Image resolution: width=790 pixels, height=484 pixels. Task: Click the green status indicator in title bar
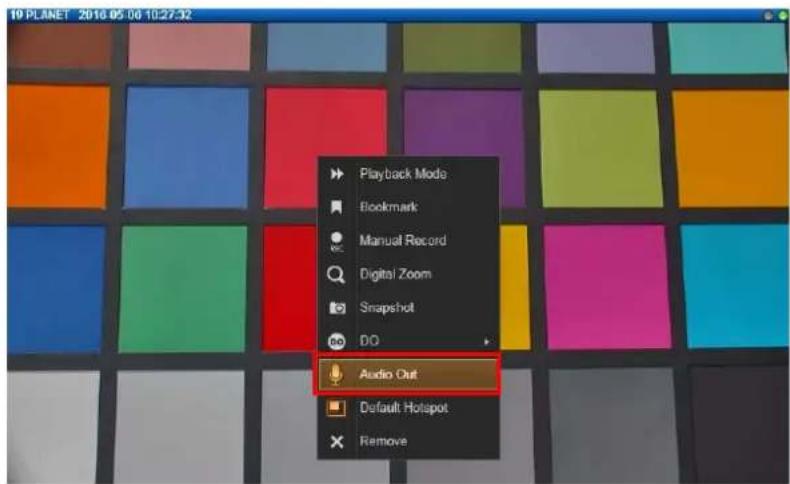tap(783, 16)
